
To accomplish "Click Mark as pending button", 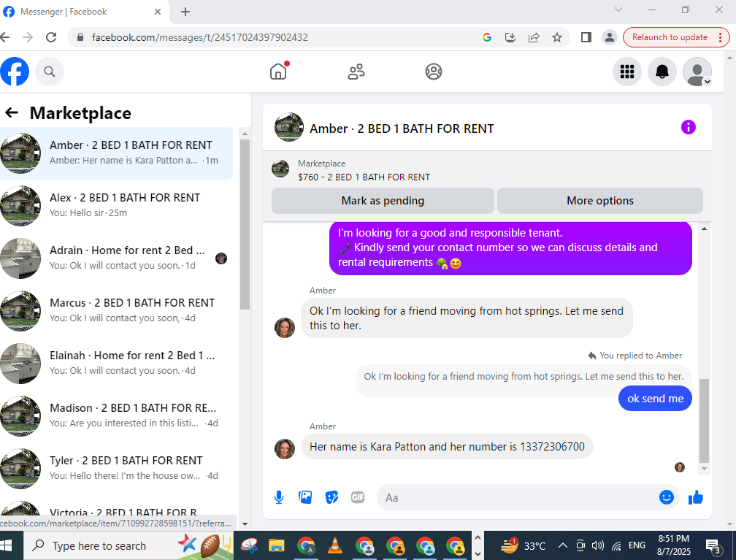I will tap(383, 201).
